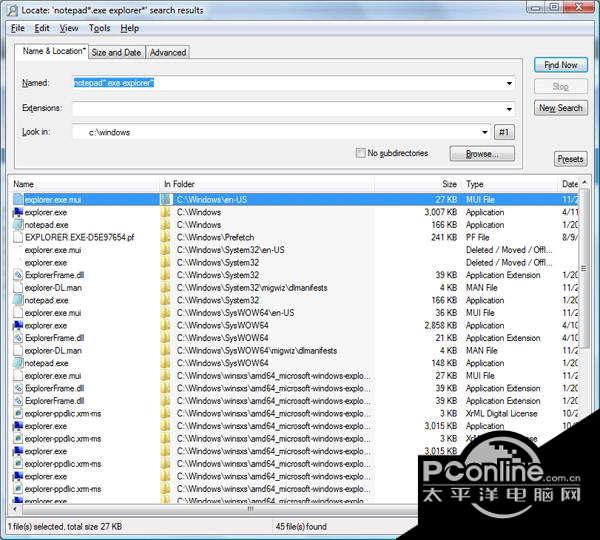The width and height of the screenshot is (600, 540).
Task: Click the notepad.exe icon in the System32 row
Action: pyautogui.click(x=18, y=300)
